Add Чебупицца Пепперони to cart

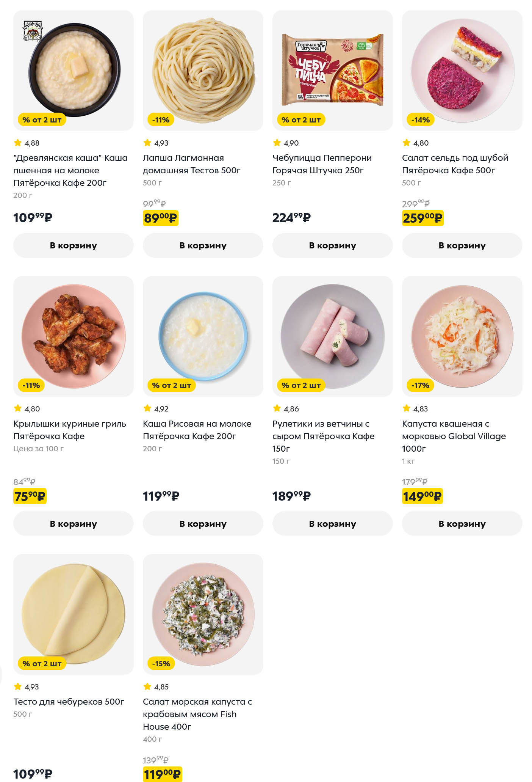coord(332,245)
